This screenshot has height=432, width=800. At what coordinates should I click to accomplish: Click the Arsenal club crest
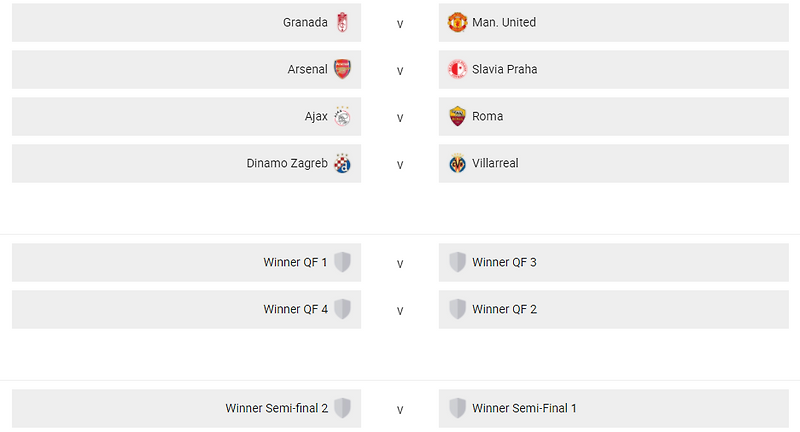point(342,69)
